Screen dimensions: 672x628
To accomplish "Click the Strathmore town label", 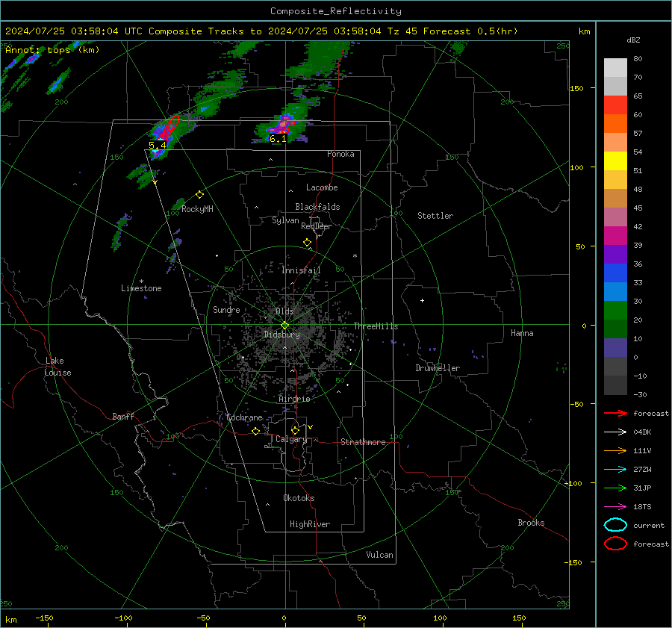I will (363, 442).
